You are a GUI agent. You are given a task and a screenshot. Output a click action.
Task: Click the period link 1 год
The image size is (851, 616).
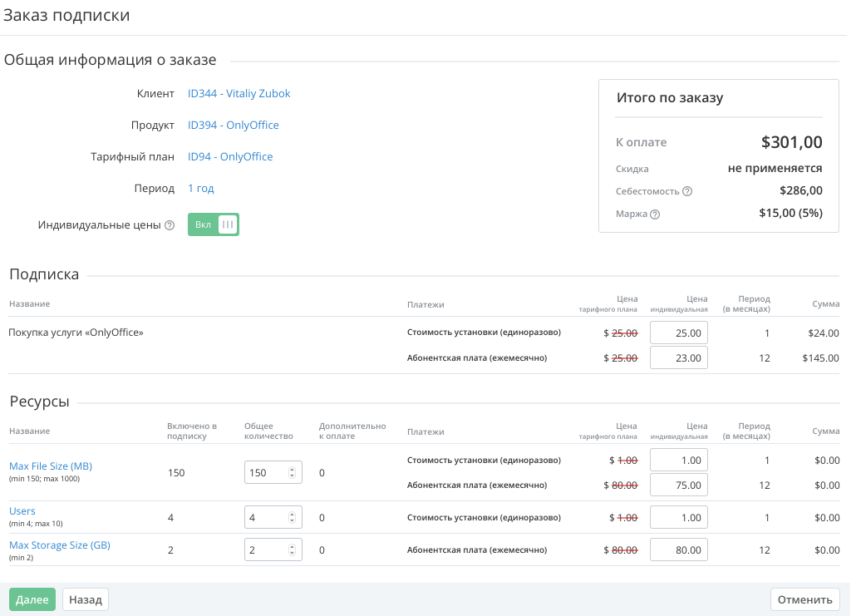tap(201, 189)
